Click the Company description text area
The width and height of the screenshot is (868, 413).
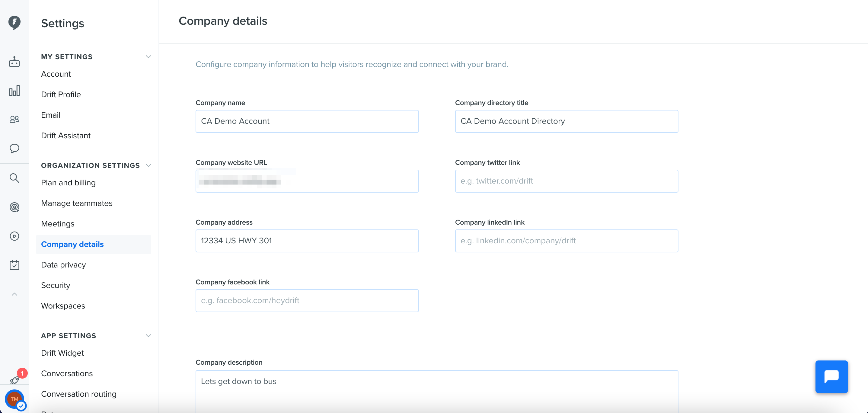tap(437, 392)
